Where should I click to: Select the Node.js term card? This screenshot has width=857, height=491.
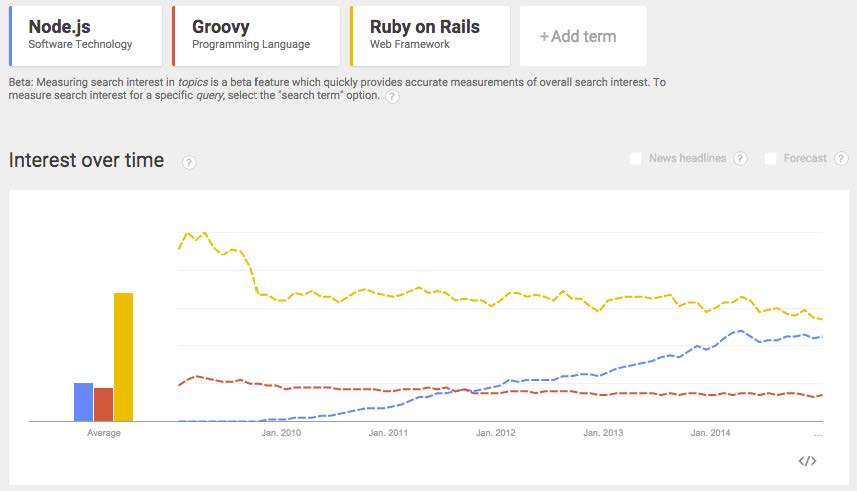(x=86, y=36)
